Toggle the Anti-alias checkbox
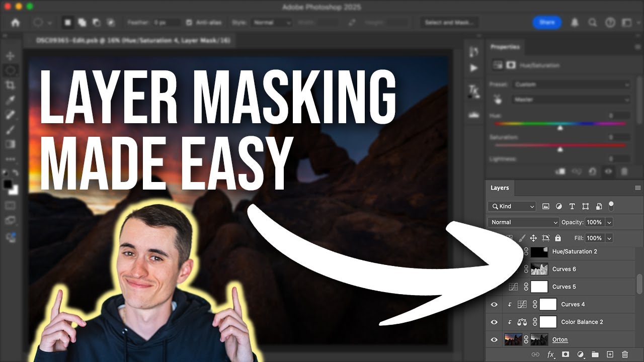 [x=189, y=23]
